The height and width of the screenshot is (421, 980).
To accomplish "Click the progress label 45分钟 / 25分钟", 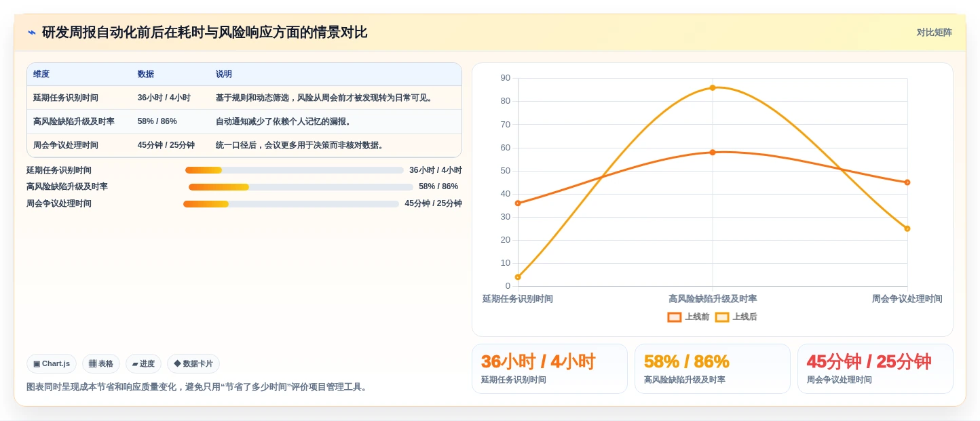I will [434, 203].
